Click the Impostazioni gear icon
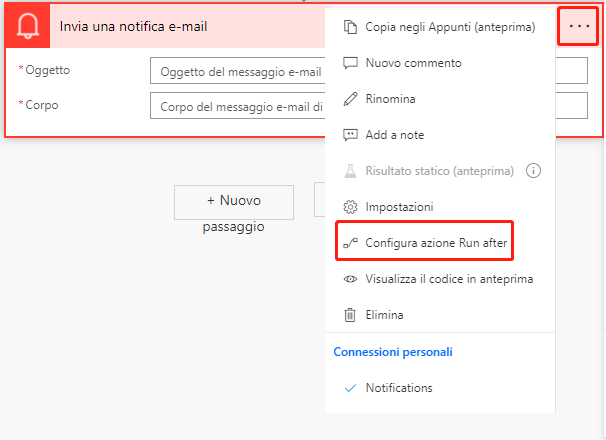This screenshot has height=440, width=606. (x=350, y=207)
